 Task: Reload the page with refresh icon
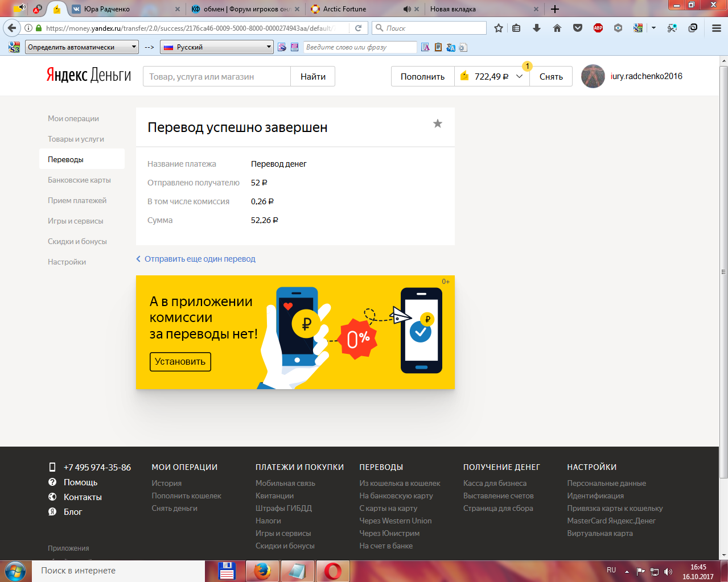click(358, 28)
